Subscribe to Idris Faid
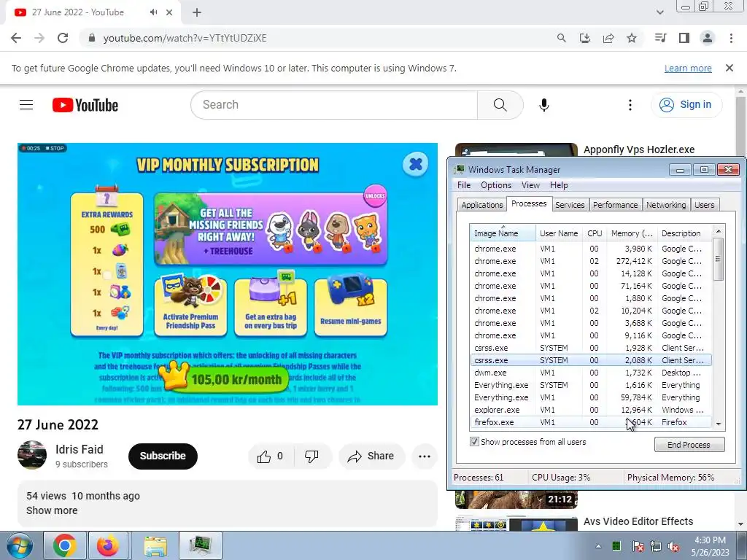 (163, 456)
